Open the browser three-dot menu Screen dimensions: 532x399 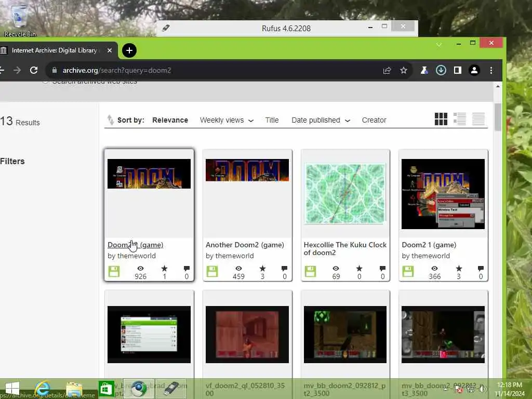(x=491, y=70)
